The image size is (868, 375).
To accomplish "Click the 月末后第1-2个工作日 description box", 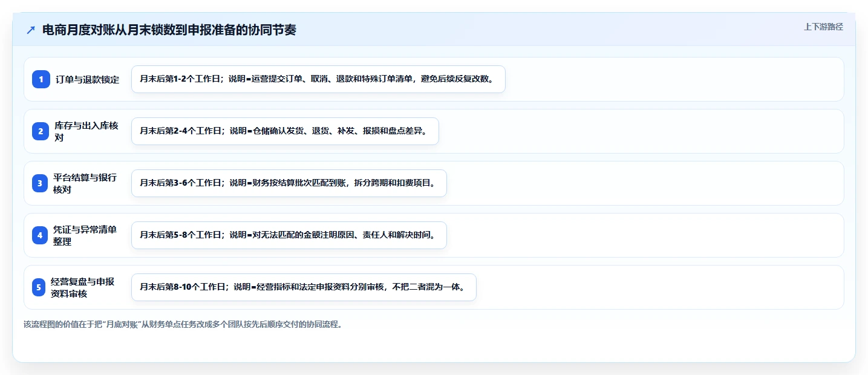I will click(318, 79).
